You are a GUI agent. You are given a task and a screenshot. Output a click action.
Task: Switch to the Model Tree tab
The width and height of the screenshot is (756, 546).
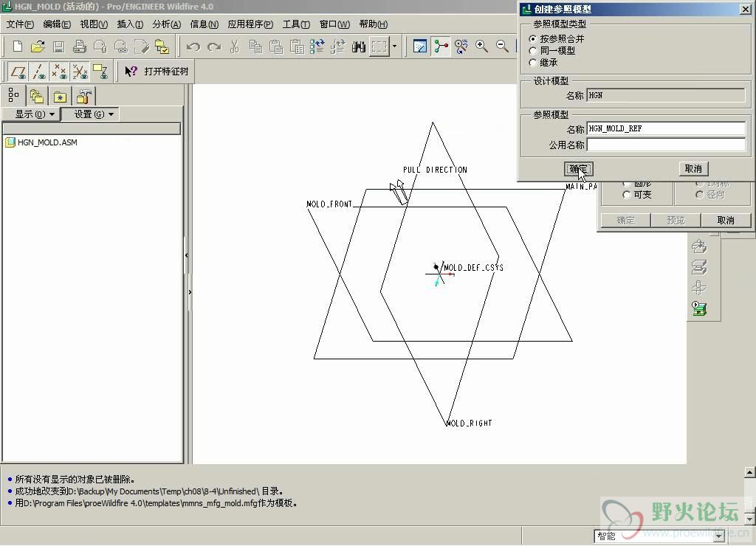[13, 96]
